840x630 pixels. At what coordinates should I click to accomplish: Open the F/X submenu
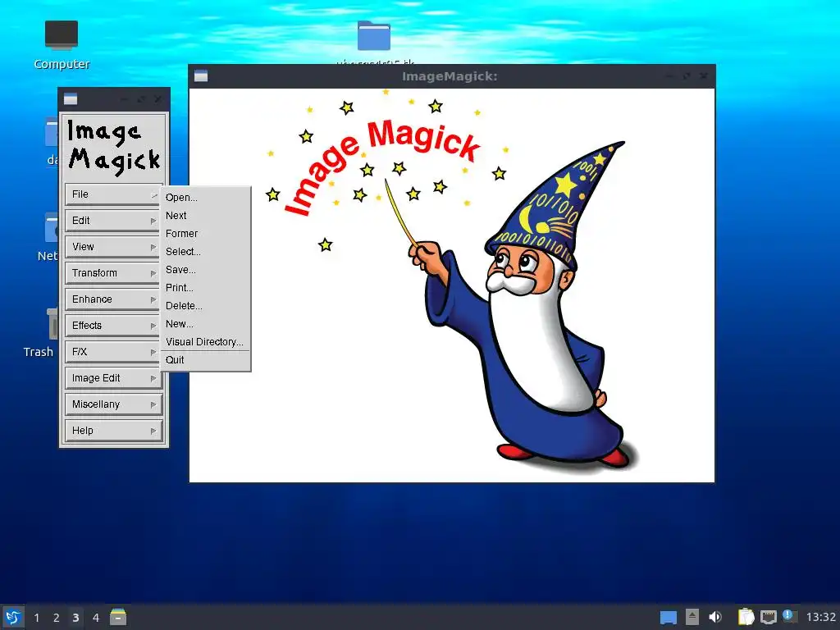pos(113,352)
